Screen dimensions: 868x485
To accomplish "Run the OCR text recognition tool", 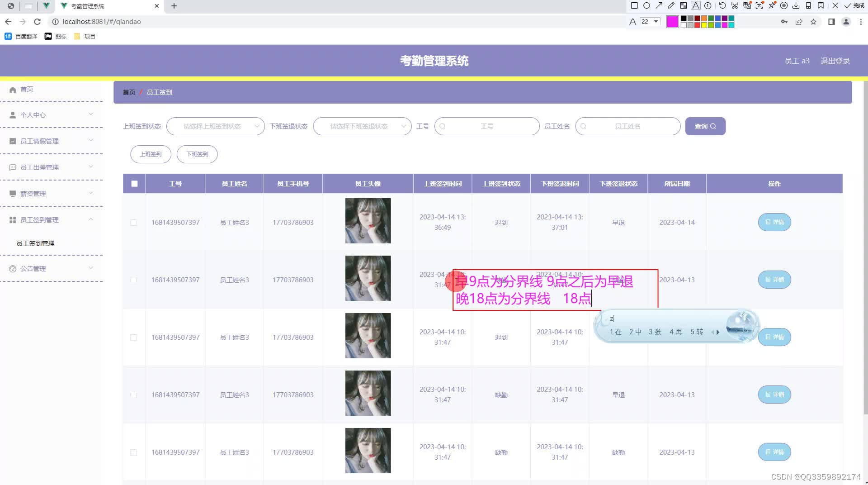I will pos(759,6).
